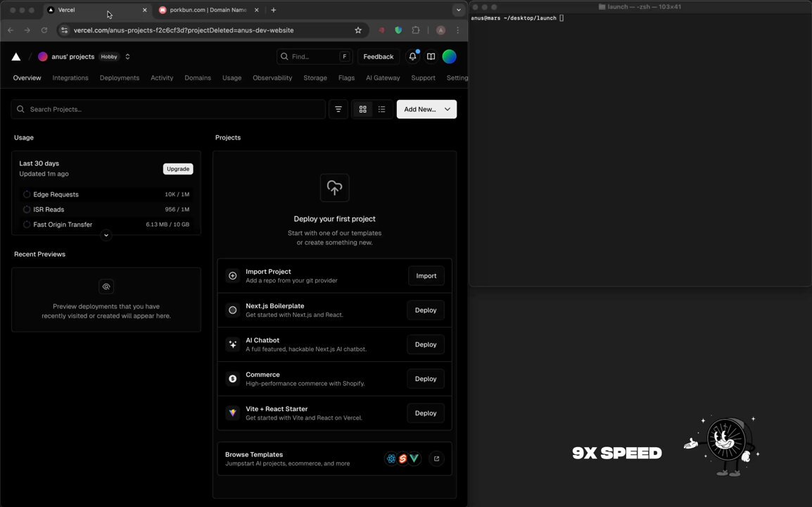Open the tab search dropdown in Chrome
The image size is (812, 507).
458,10
